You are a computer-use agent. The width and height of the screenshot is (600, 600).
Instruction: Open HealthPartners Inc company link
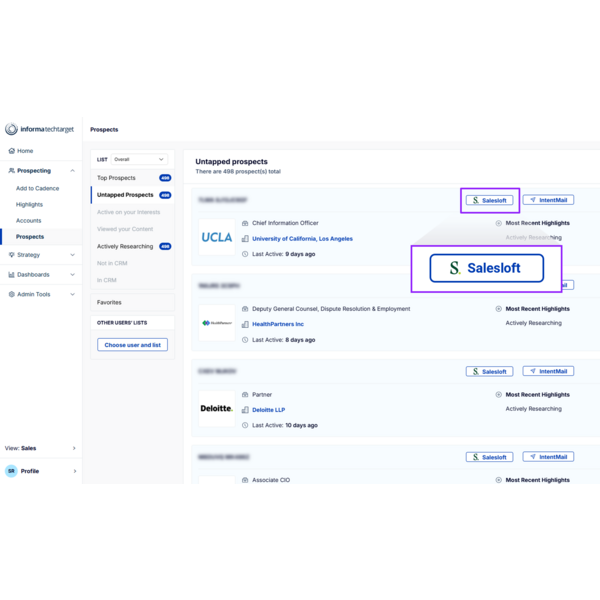[278, 324]
